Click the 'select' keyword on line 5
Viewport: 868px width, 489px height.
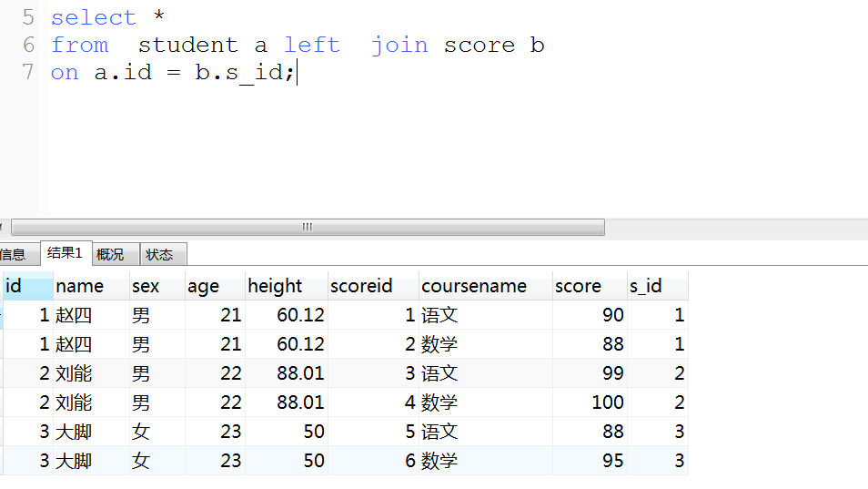pyautogui.click(x=94, y=17)
